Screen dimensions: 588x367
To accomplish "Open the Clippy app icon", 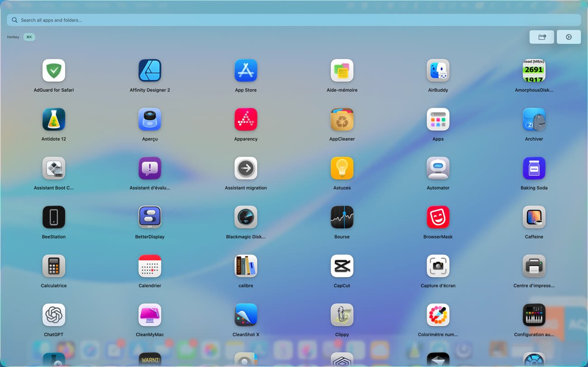I will [x=342, y=315].
